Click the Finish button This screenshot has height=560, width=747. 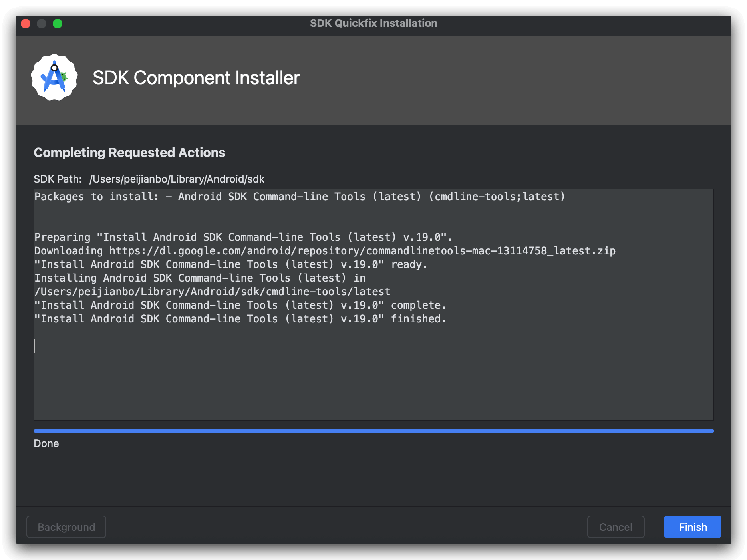coord(692,527)
